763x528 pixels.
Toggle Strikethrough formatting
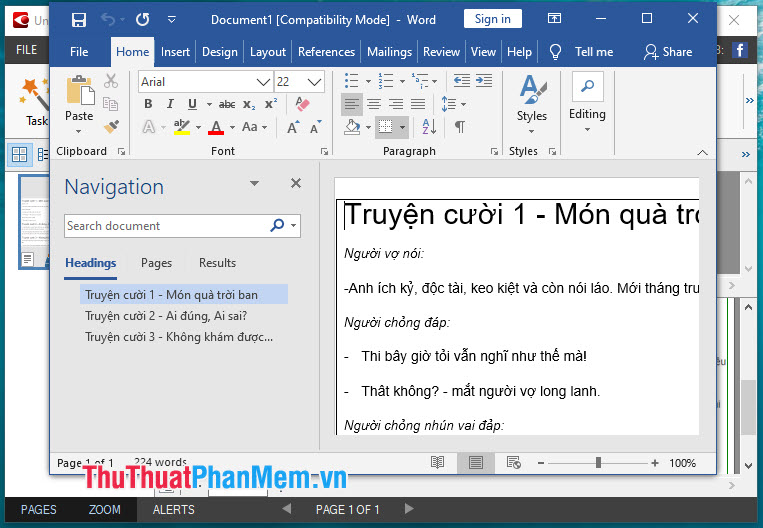coord(227,104)
